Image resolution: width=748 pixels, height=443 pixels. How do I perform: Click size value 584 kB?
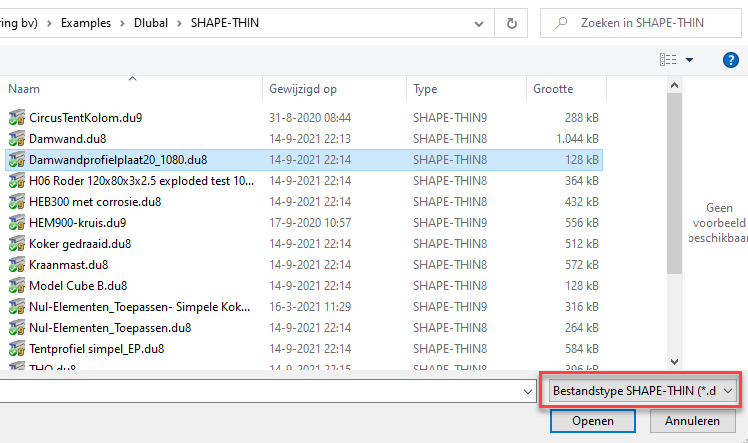tap(582, 349)
